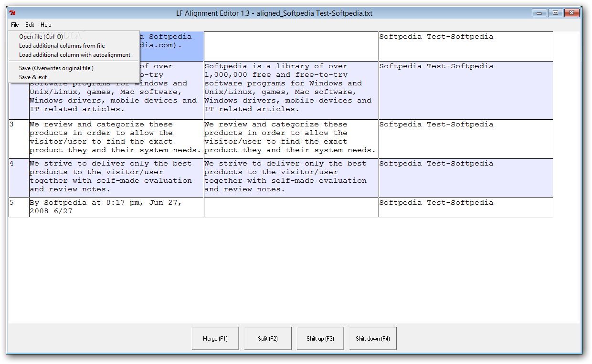Click the Shift down (F4) button

(x=373, y=339)
